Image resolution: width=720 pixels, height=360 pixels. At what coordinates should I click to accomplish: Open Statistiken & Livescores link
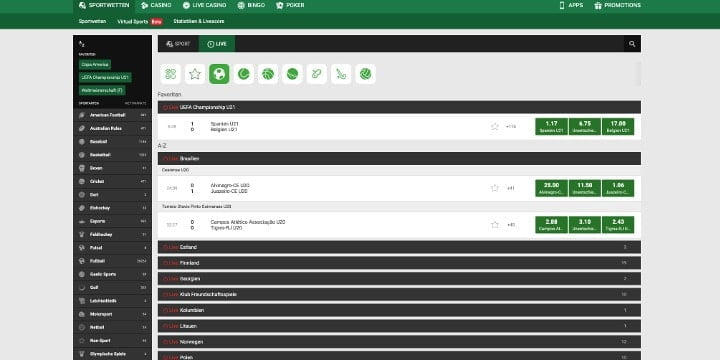pos(199,21)
